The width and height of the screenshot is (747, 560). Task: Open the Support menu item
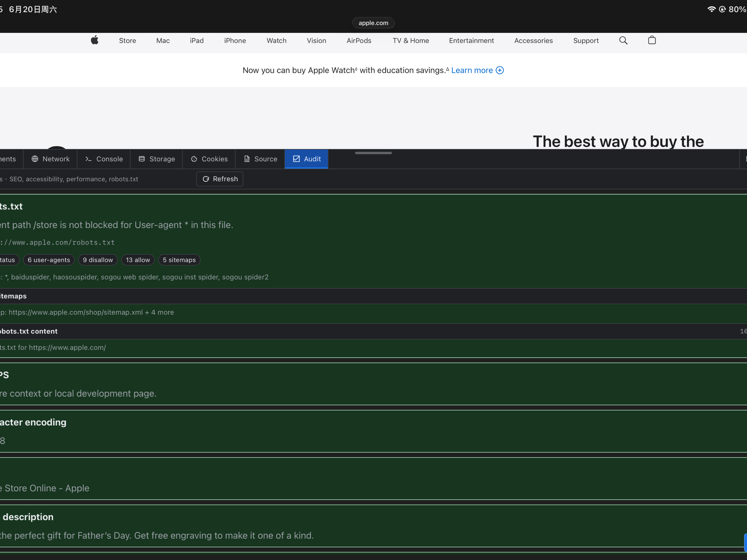point(586,40)
